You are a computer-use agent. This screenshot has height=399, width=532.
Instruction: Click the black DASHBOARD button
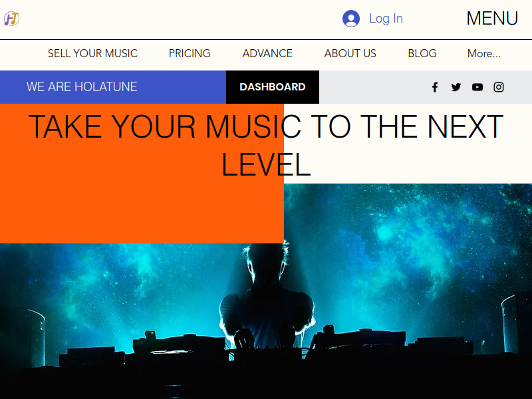pyautogui.click(x=273, y=87)
